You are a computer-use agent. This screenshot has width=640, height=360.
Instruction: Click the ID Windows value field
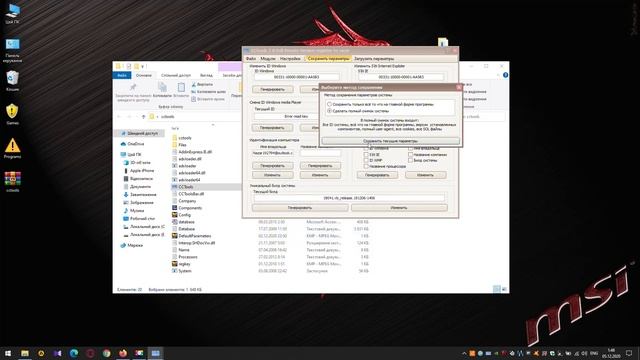coord(297,77)
